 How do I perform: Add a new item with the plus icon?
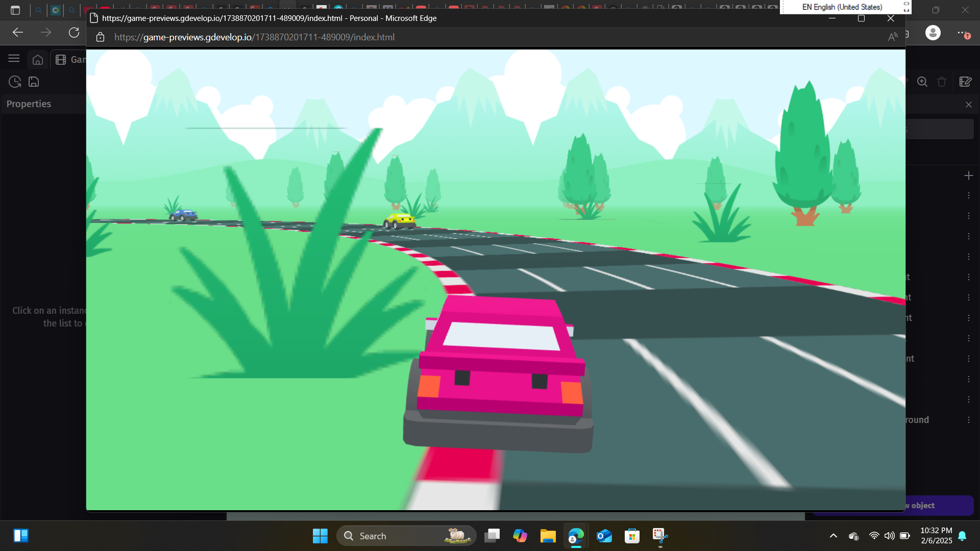click(x=969, y=176)
